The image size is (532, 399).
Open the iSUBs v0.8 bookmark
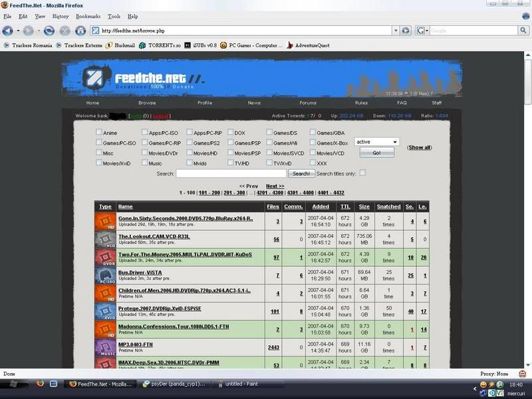coord(201,45)
